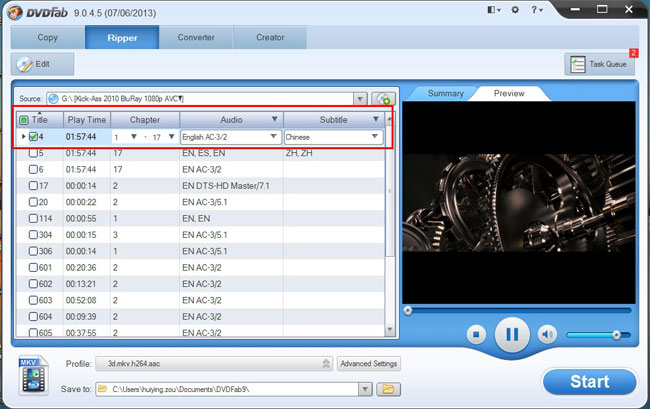
Task: Open the Copy tab
Action: (x=48, y=37)
